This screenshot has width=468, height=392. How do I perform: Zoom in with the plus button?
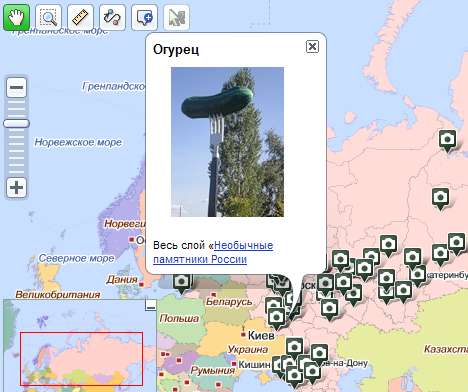pos(16,188)
